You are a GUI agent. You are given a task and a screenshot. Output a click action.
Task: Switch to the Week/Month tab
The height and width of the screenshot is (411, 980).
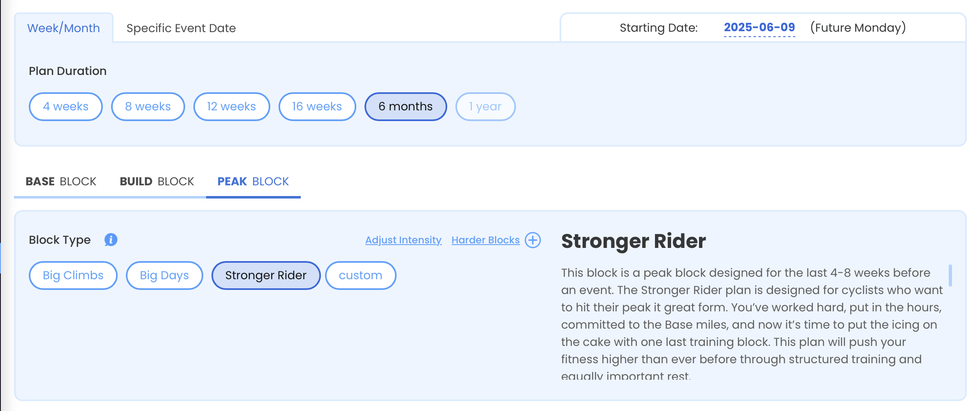pyautogui.click(x=64, y=28)
